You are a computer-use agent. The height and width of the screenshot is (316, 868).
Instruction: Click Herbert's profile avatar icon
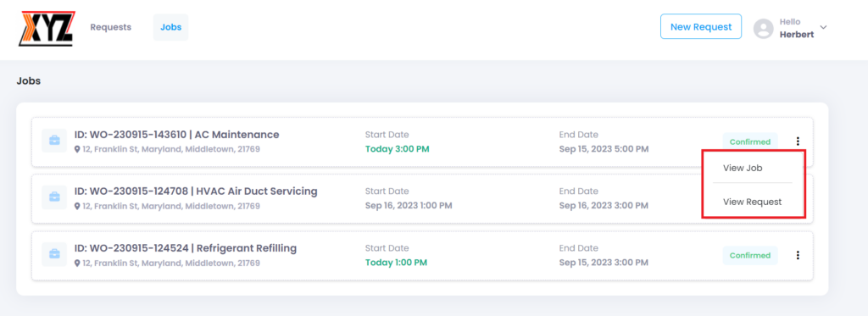(x=764, y=28)
